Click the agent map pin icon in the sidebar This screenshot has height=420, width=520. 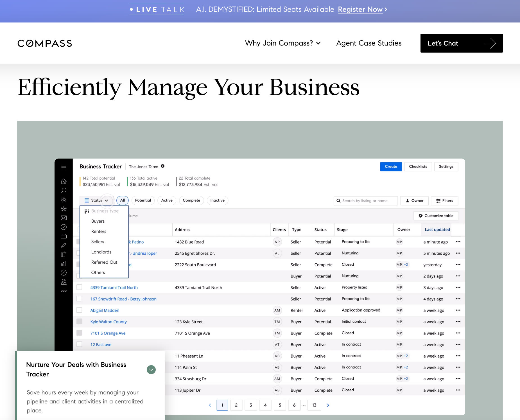pyautogui.click(x=64, y=282)
